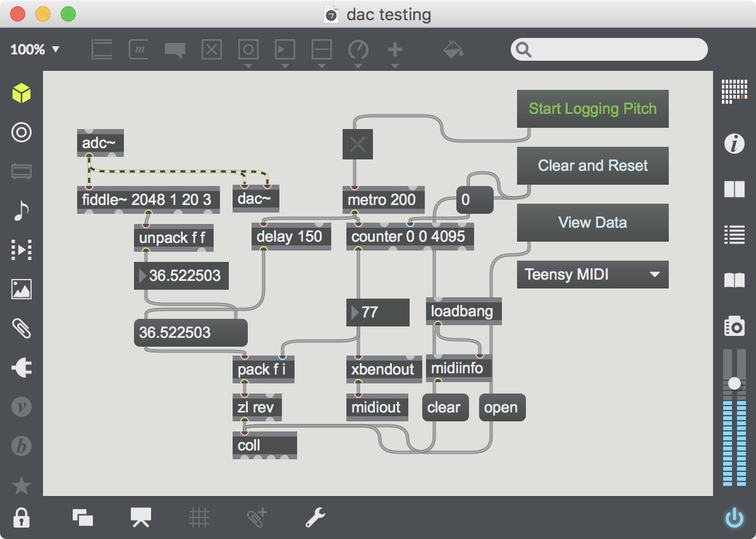Open the zoom level dropdown

(x=35, y=49)
